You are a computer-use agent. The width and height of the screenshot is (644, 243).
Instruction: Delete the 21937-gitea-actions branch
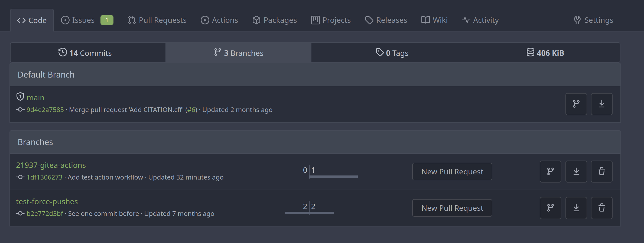click(601, 171)
